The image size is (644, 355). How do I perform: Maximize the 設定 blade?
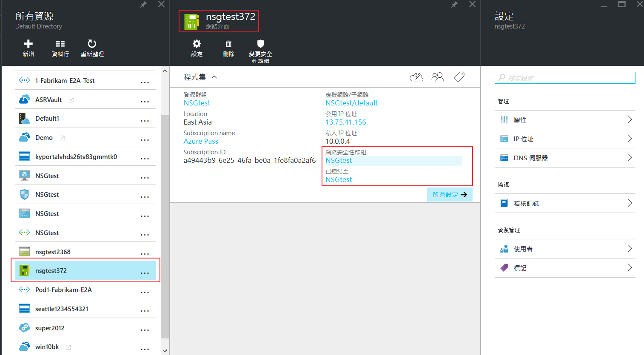coord(622,4)
